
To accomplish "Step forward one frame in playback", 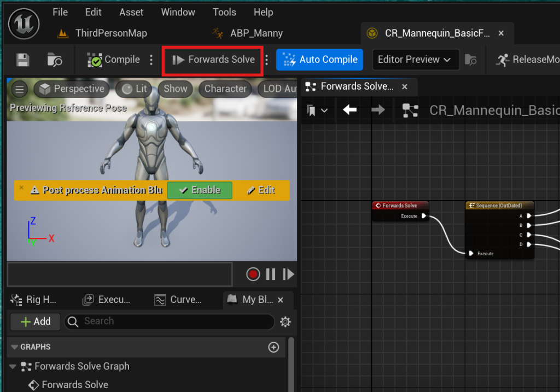I will [x=288, y=274].
